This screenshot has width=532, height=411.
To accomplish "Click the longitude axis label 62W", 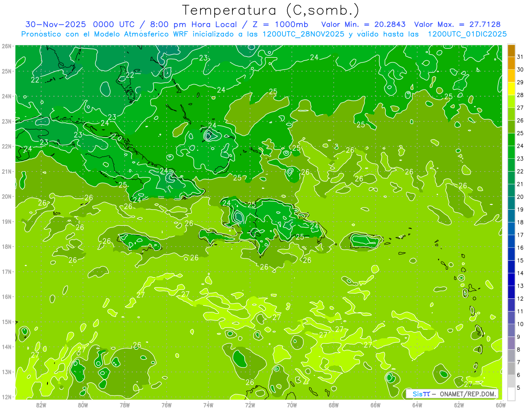I will (459, 405).
